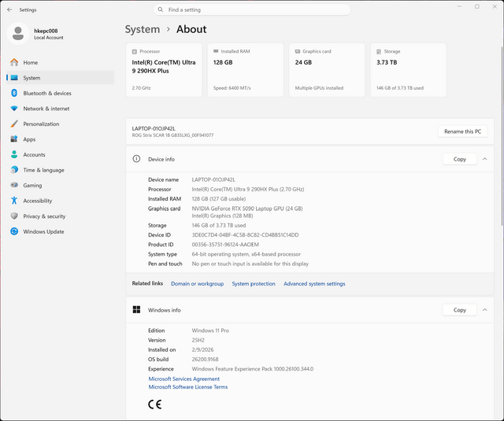This screenshot has width=504, height=421.
Task: Click the System breadcrumb link
Action: [143, 29]
